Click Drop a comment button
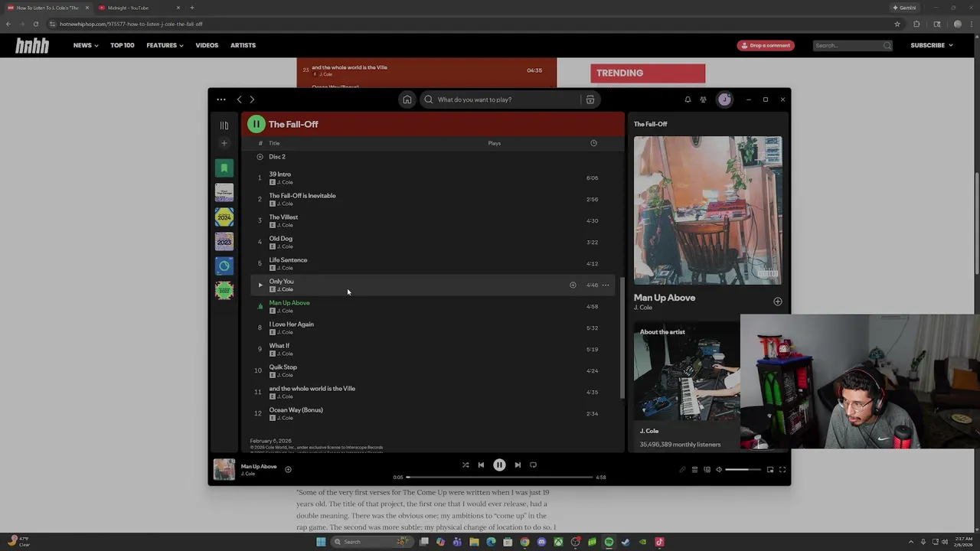980x551 pixels. pos(764,45)
